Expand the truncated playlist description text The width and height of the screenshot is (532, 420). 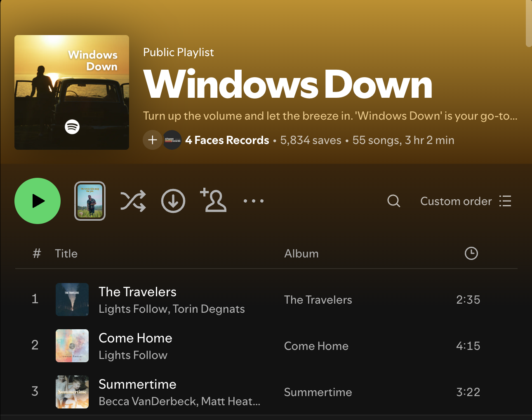[x=330, y=116]
